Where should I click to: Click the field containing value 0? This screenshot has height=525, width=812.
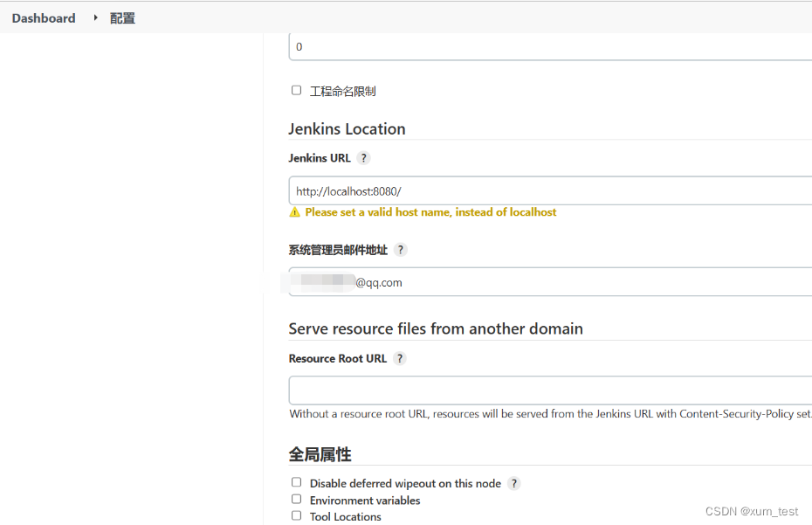(x=550, y=46)
